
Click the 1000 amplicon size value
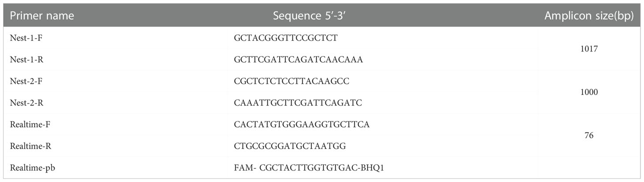click(589, 92)
